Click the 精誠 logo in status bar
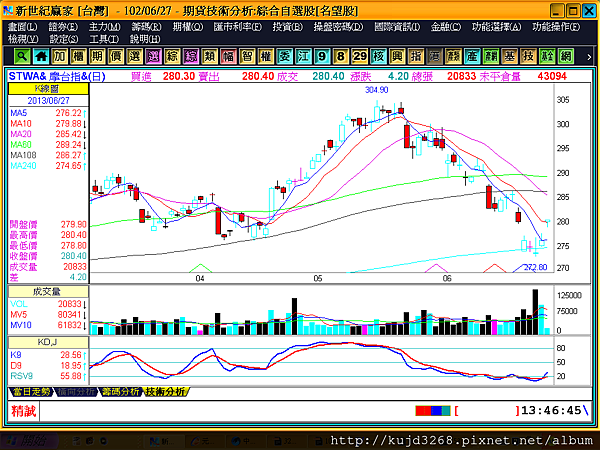 coord(23,411)
